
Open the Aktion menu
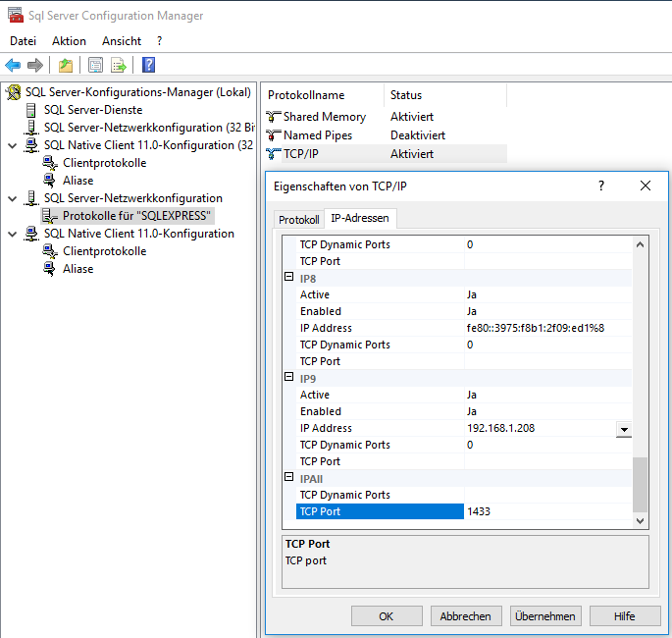(69, 41)
